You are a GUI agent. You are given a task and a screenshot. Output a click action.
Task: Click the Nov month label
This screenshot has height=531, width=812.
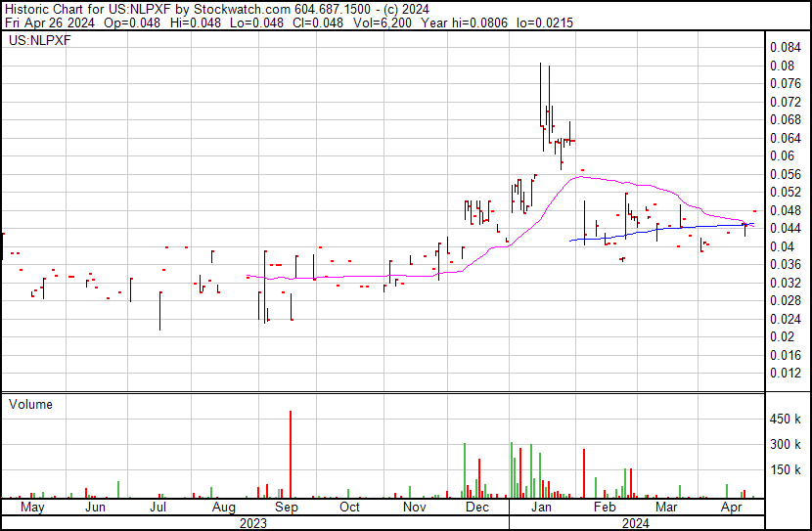pos(414,508)
